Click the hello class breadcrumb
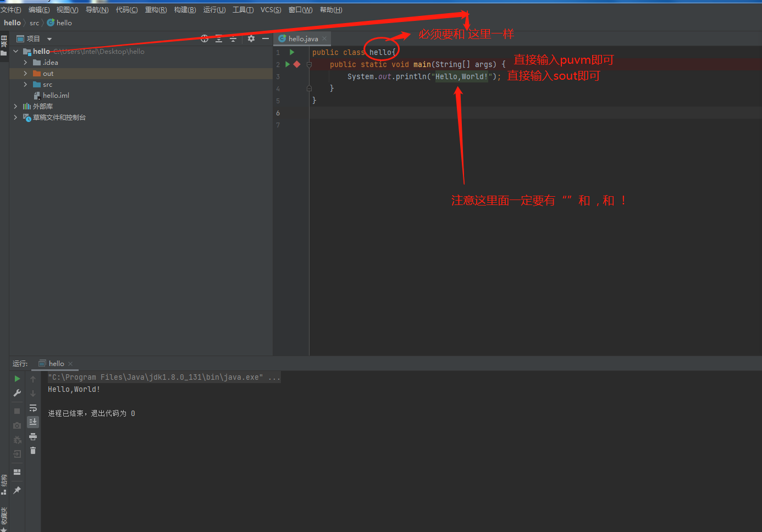This screenshot has width=762, height=532. click(59, 23)
